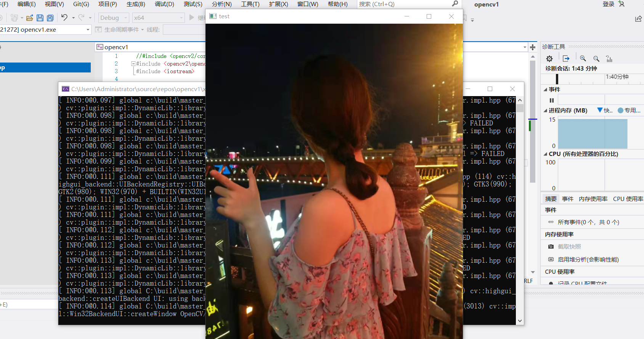
Task: Click the split editor window icon
Action: [533, 47]
